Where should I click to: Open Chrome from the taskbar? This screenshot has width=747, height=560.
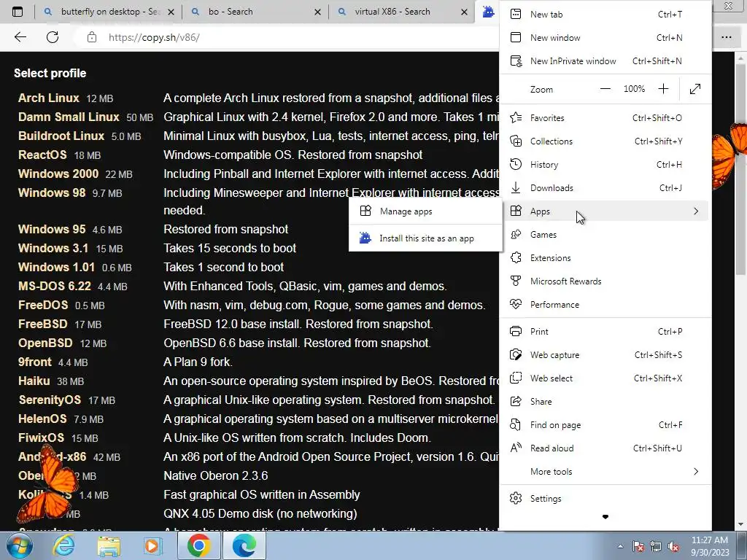coord(198,545)
